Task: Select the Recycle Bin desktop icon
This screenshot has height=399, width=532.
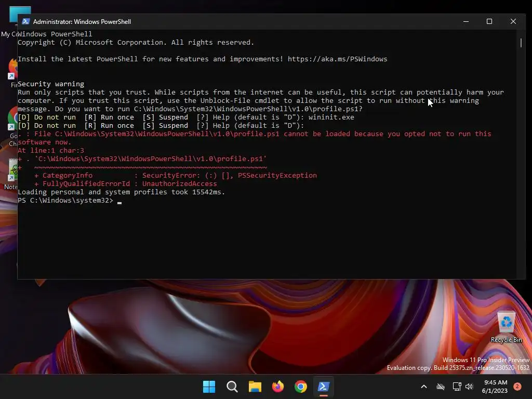Action: coord(506,327)
